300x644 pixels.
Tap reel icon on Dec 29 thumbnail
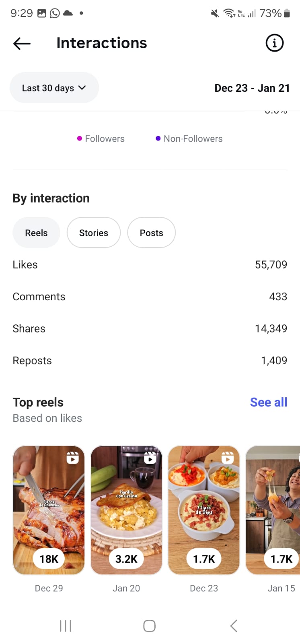coord(72,458)
